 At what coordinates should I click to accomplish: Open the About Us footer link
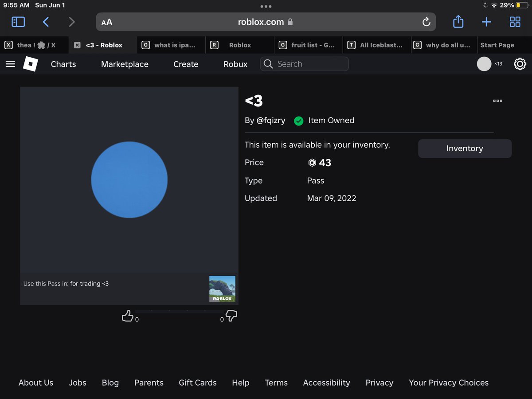pos(36,383)
